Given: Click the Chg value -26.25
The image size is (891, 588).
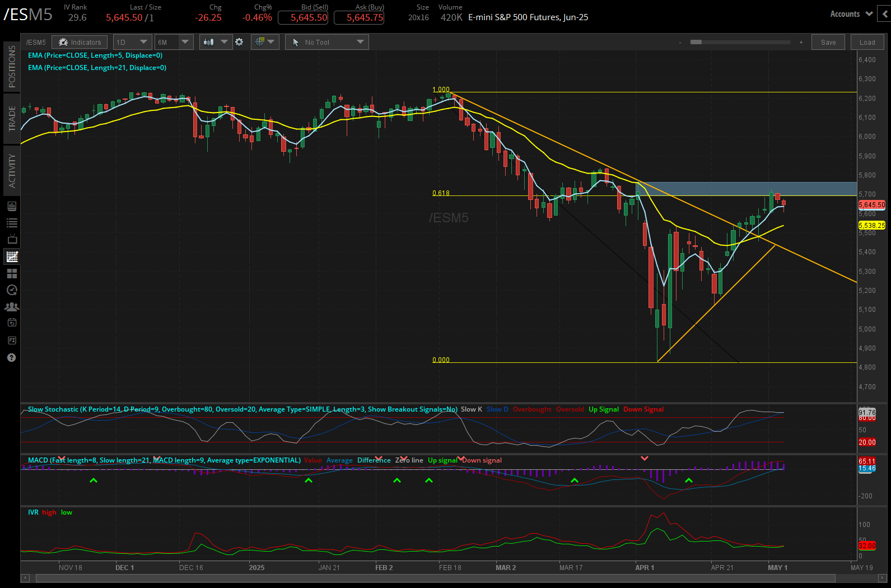Looking at the screenshot, I should tap(208, 17).
